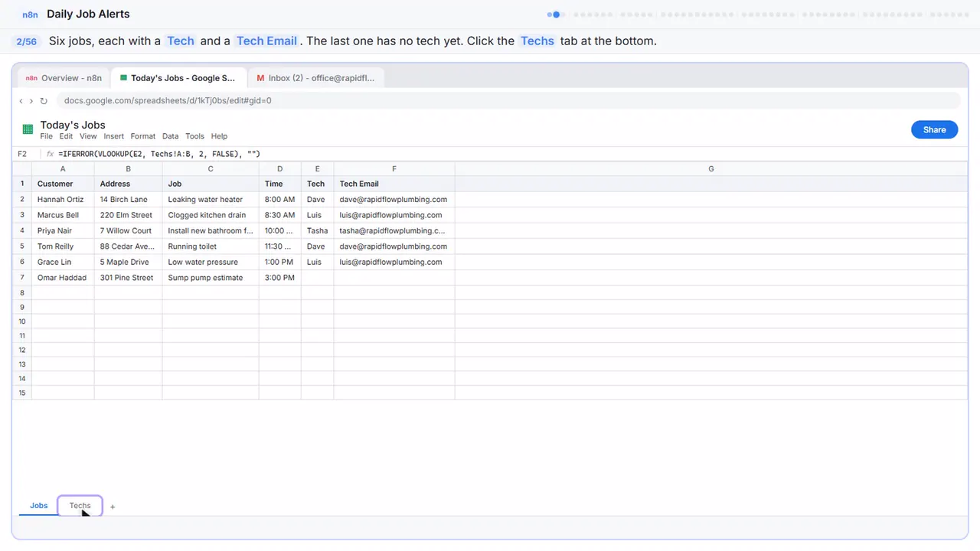The width and height of the screenshot is (980, 551).
Task: Click the n8n logo beside Daily Job Alerts
Action: (x=30, y=15)
